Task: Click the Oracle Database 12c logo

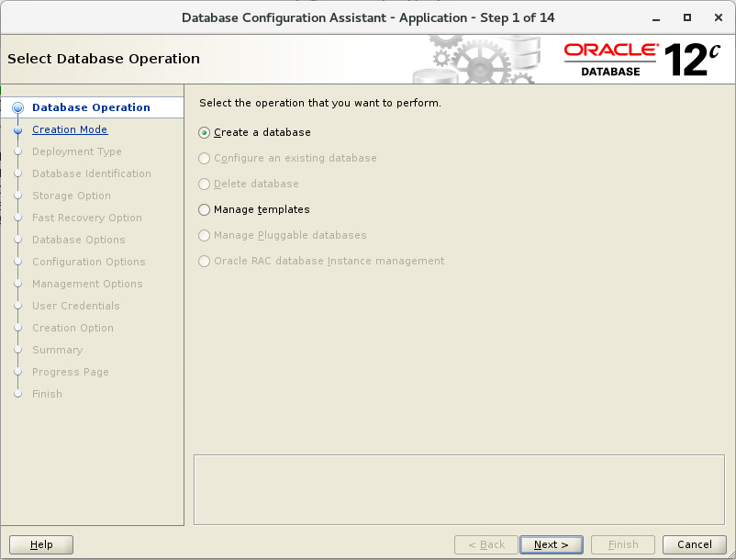Action: tap(642, 60)
